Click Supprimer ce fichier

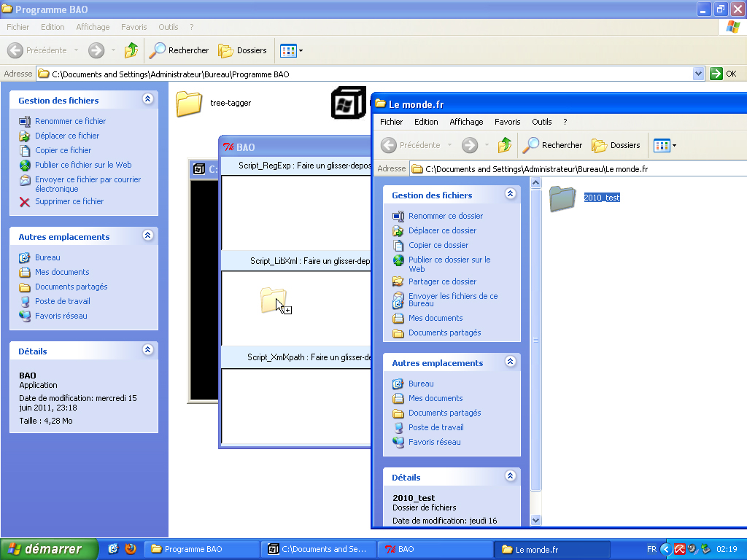pos(69,201)
